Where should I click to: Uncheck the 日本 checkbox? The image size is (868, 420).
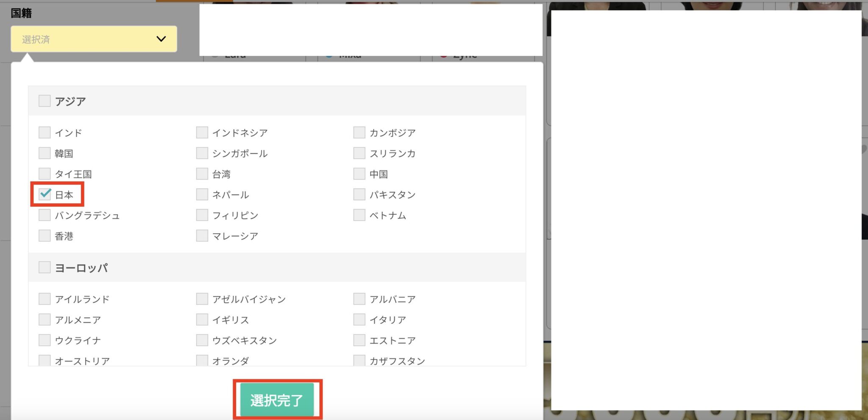tap(45, 194)
